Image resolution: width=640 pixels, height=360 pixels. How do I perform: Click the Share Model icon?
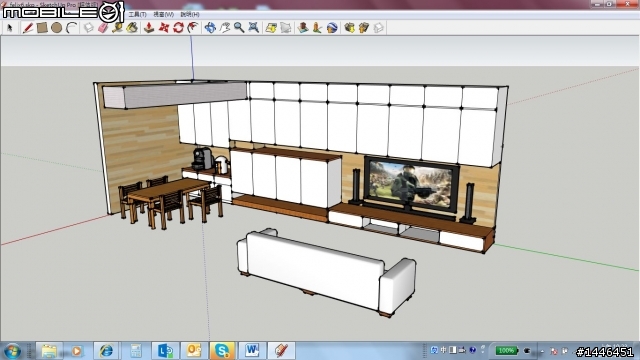[x=317, y=28]
